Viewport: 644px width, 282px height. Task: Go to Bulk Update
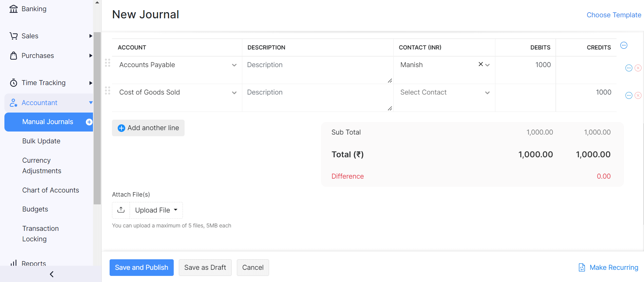[41, 141]
